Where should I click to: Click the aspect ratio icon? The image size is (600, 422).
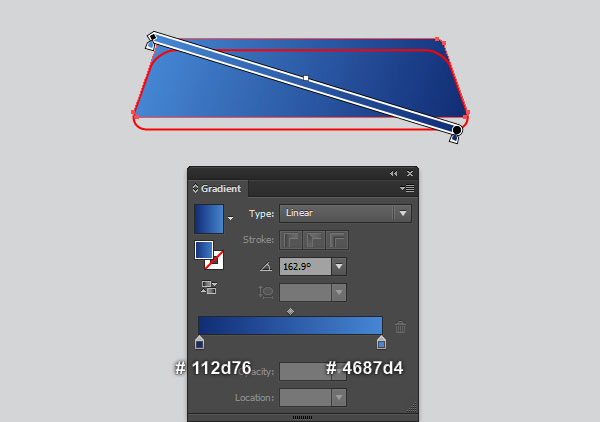coord(266,292)
